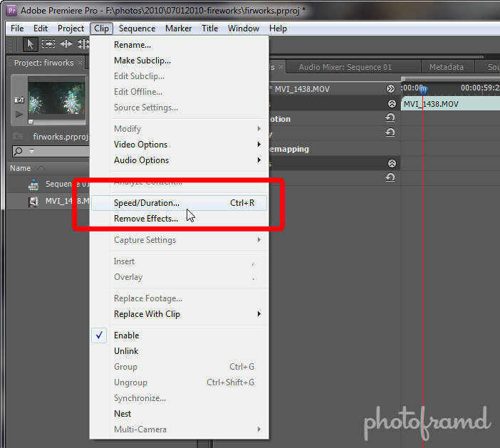This screenshot has width=500, height=448.
Task: Open the Marker menu
Action: pos(179,28)
